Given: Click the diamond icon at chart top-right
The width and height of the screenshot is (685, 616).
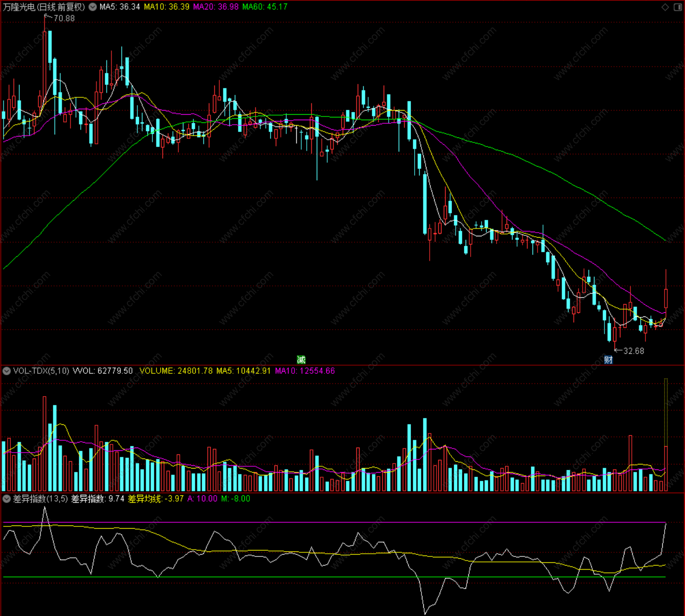Looking at the screenshot, I should [x=665, y=7].
